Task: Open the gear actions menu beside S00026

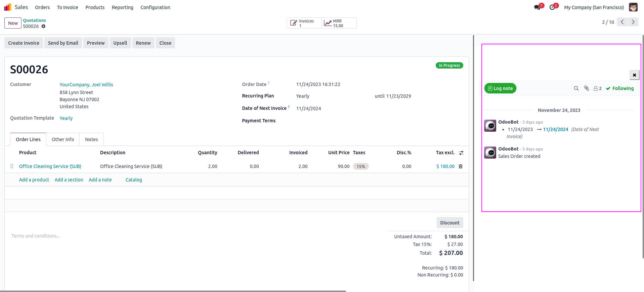Action: [43, 26]
